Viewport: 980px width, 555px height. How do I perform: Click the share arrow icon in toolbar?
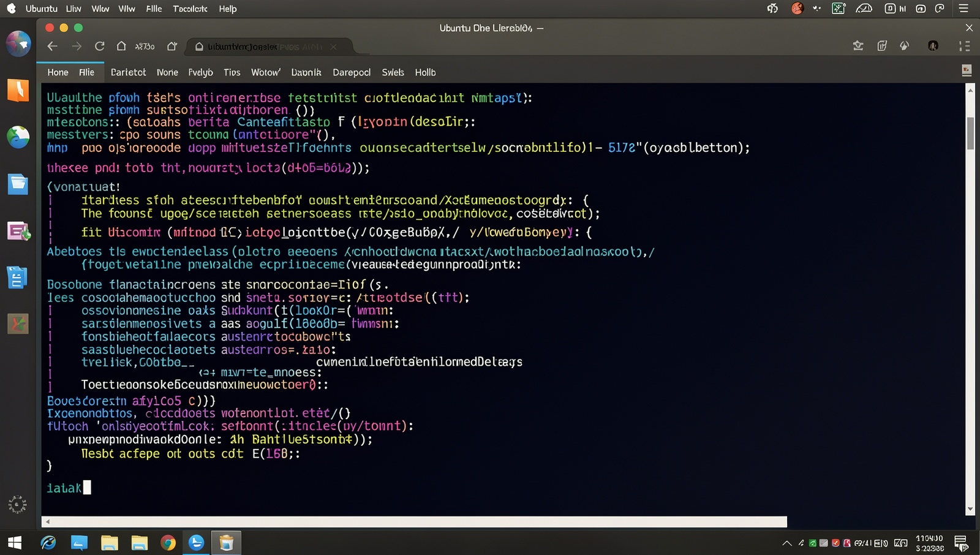click(172, 47)
